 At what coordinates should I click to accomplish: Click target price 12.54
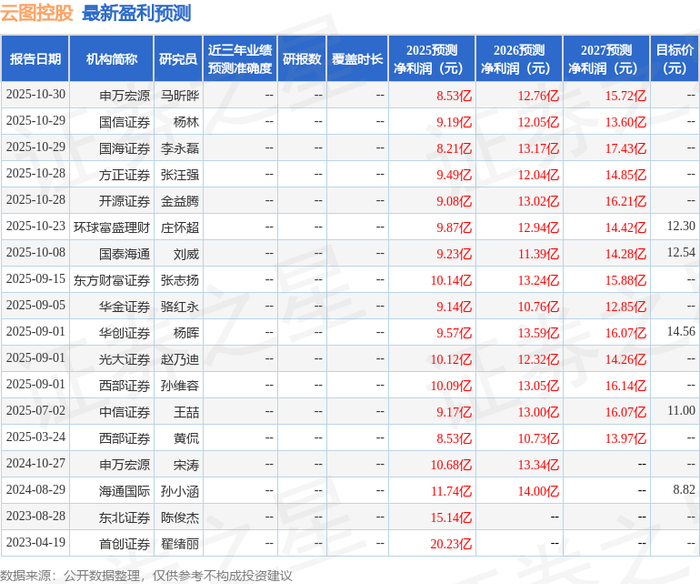681,252
